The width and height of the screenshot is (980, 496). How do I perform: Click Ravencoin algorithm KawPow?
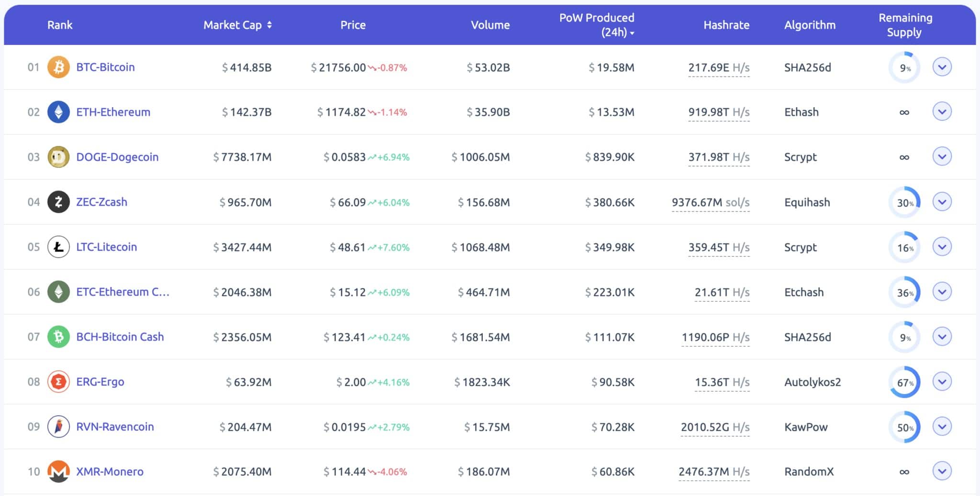point(806,427)
